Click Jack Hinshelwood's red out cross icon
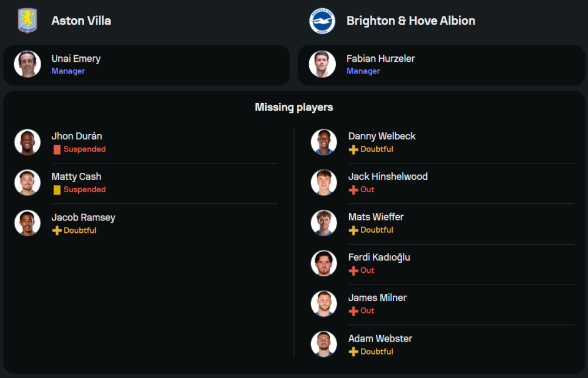This screenshot has height=378, width=588. [x=353, y=190]
